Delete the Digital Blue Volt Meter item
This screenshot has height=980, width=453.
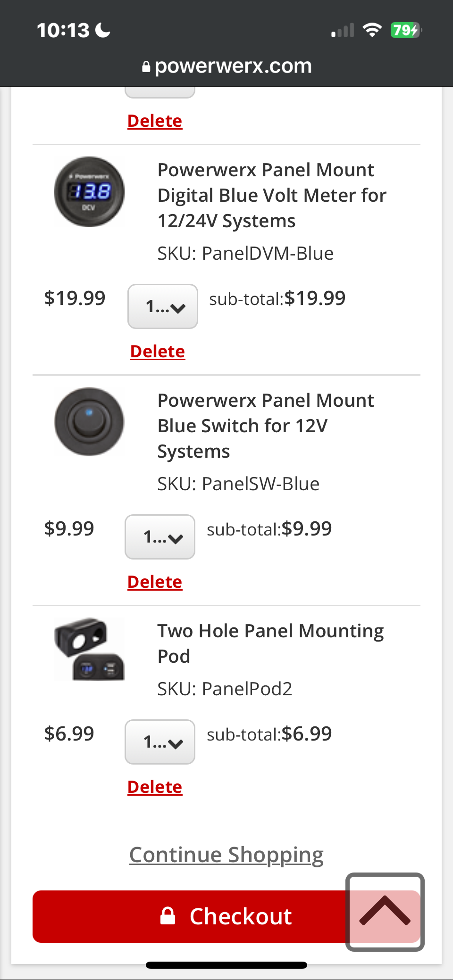click(158, 352)
